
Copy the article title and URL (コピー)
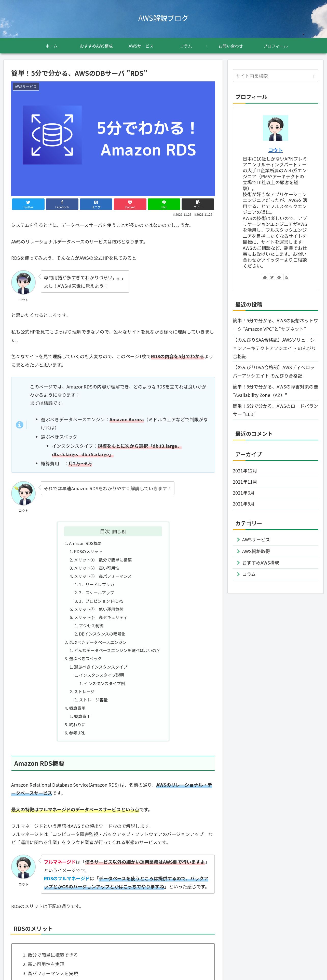[198, 204]
